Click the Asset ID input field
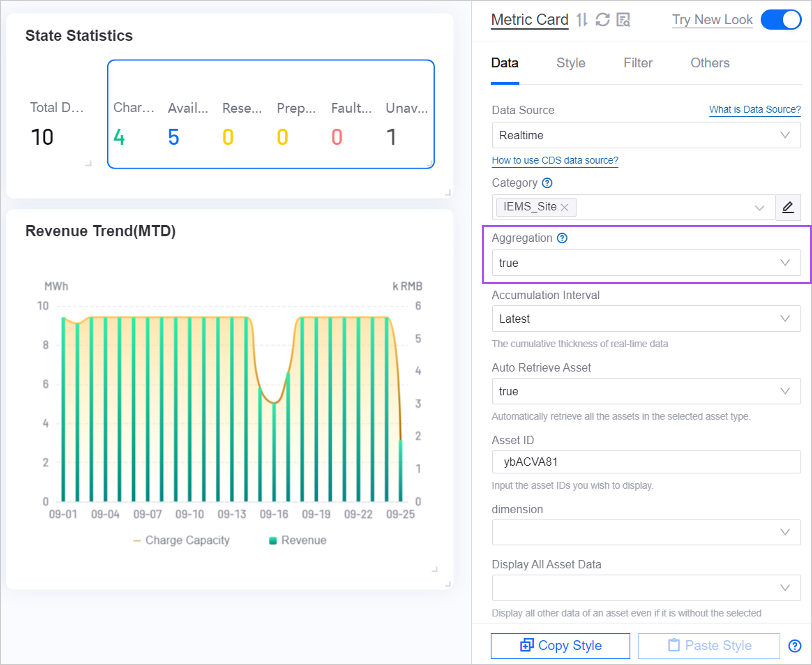 (646, 462)
